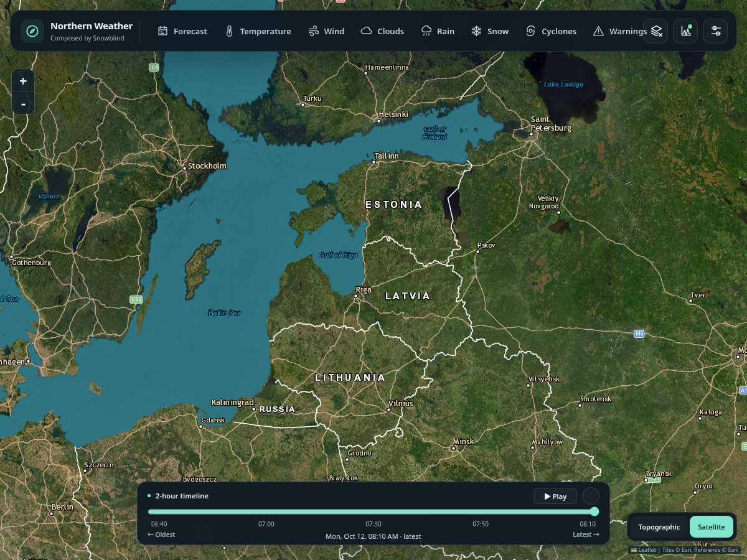Select the Satellite basemap option
This screenshot has width=747, height=560.
[712, 527]
